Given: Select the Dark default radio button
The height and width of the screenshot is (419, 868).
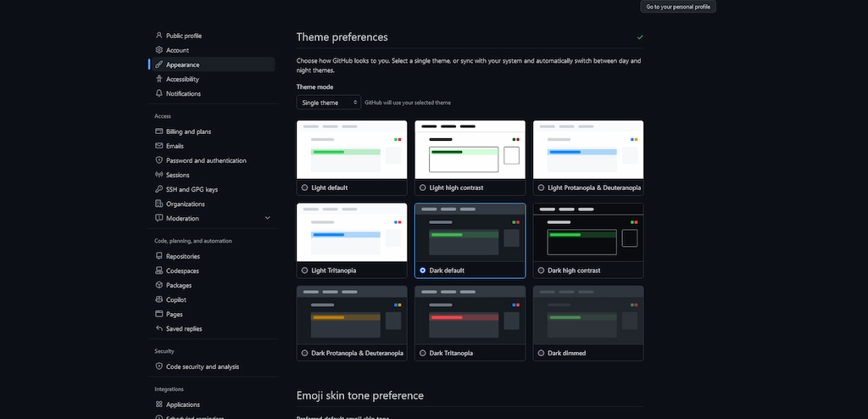Looking at the screenshot, I should click(x=423, y=271).
